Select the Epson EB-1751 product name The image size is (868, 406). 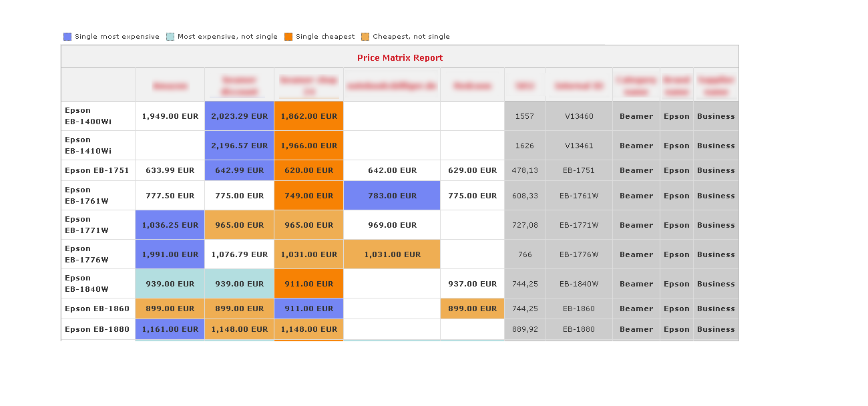(97, 170)
